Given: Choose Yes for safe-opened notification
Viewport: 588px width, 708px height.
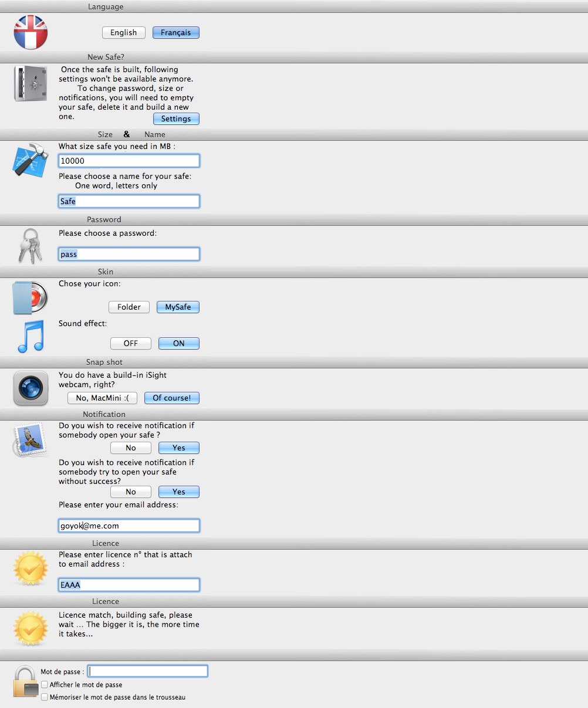Looking at the screenshot, I should pyautogui.click(x=179, y=448).
